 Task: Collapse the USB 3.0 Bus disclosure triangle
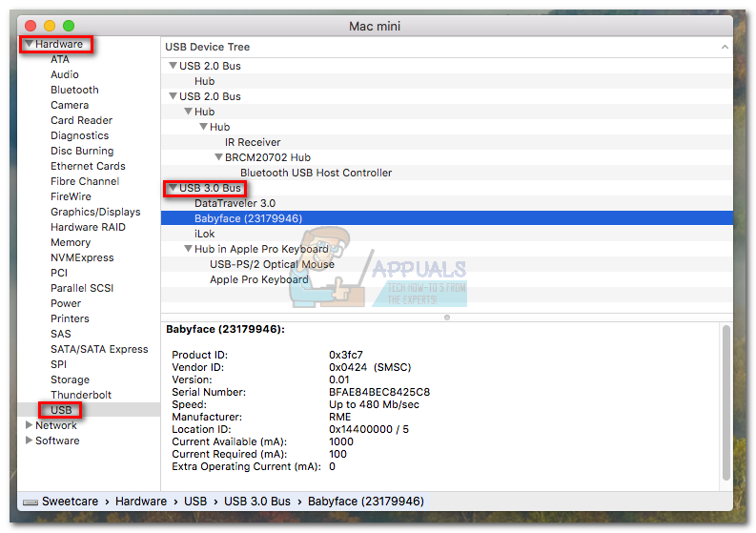coord(173,188)
